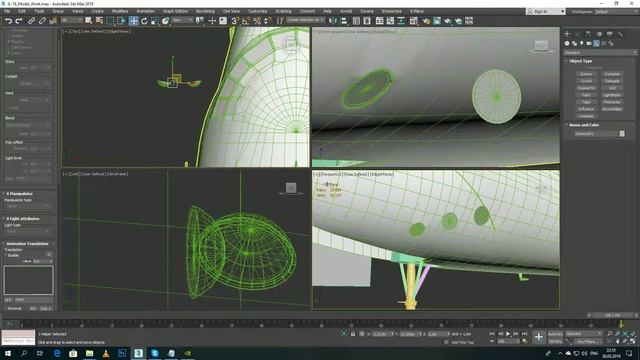Select the Cameras category icon
The image size is (640, 360).
click(589, 43)
